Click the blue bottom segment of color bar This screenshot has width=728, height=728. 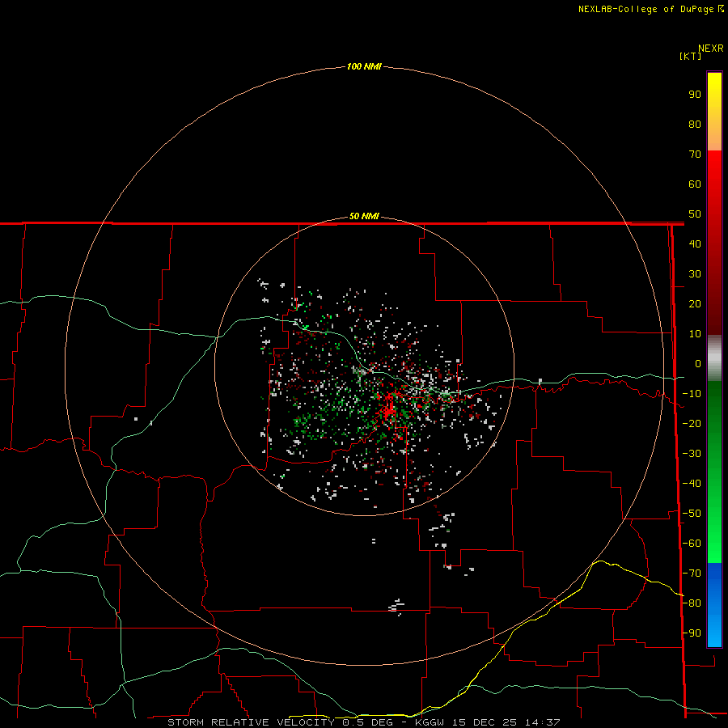[x=714, y=605]
